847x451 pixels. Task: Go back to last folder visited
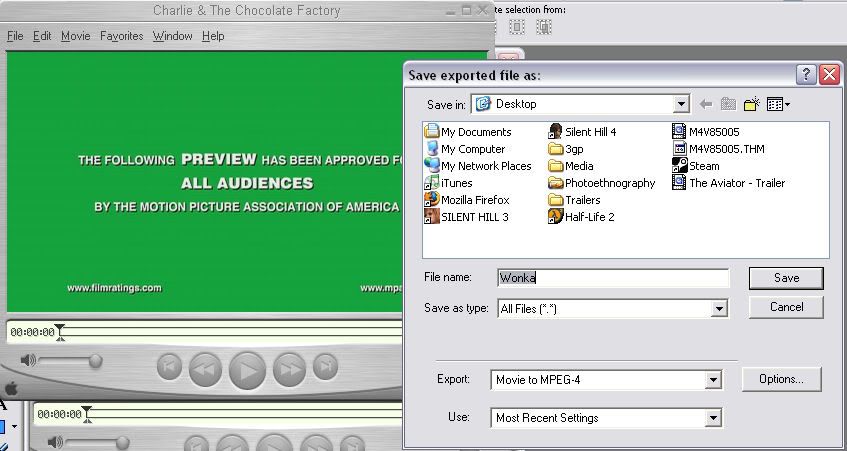(705, 104)
